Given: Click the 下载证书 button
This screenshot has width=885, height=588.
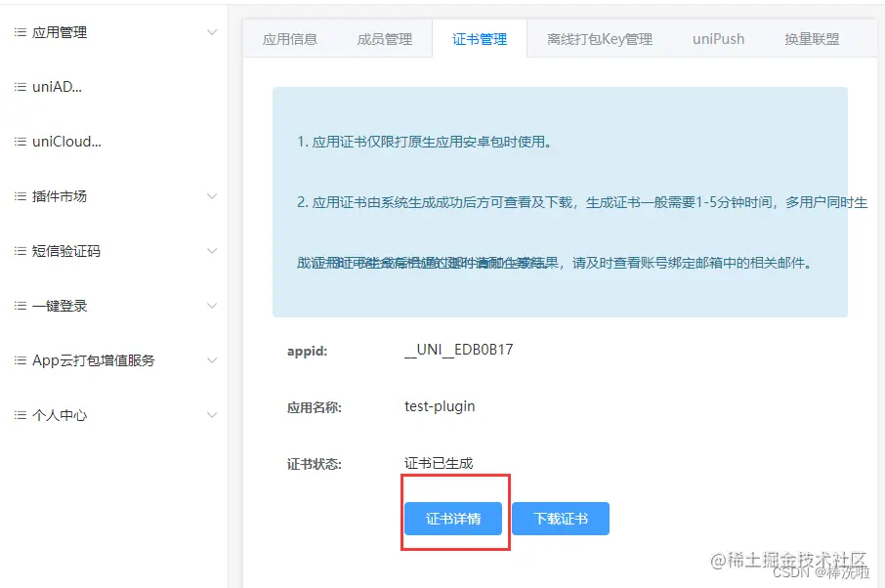Looking at the screenshot, I should tap(561, 519).
